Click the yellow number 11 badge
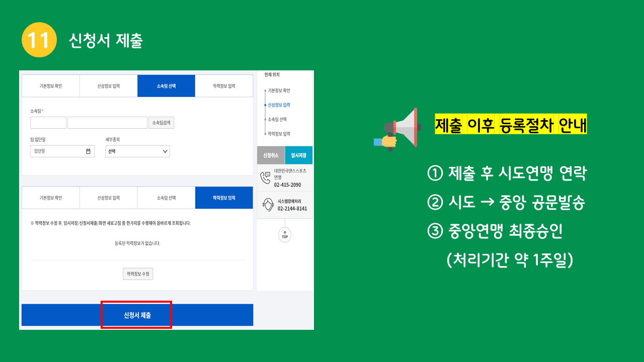 (x=39, y=40)
